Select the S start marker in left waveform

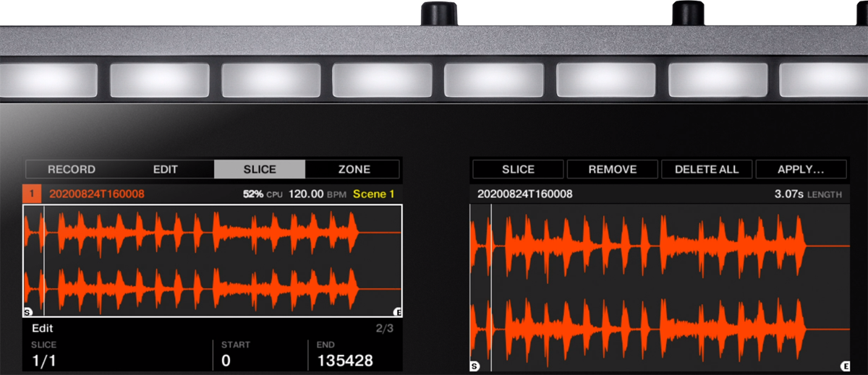click(28, 312)
